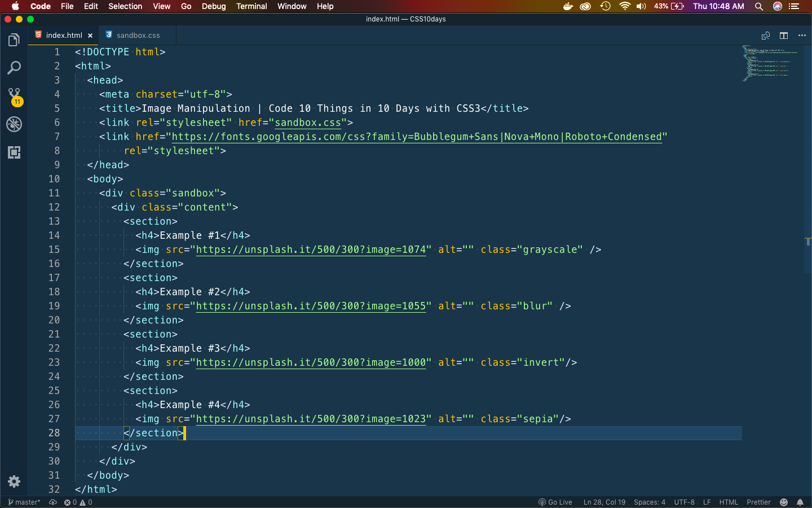
Task: Click the split editor icon
Action: point(784,36)
